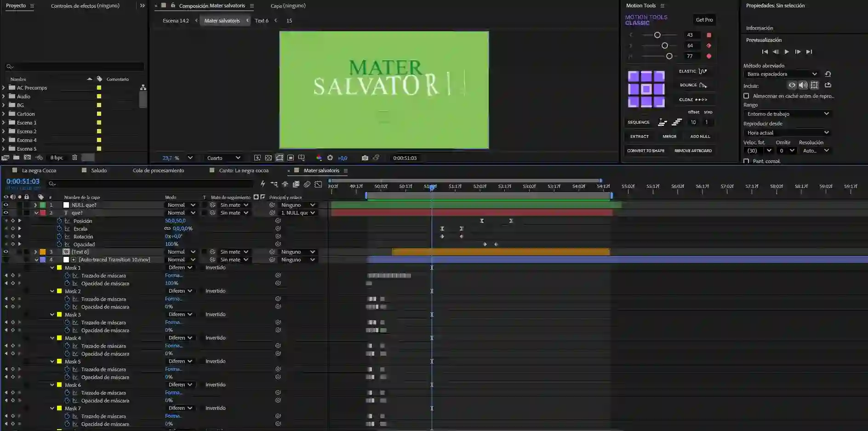Expand the AC Precomps folder

tap(4, 88)
